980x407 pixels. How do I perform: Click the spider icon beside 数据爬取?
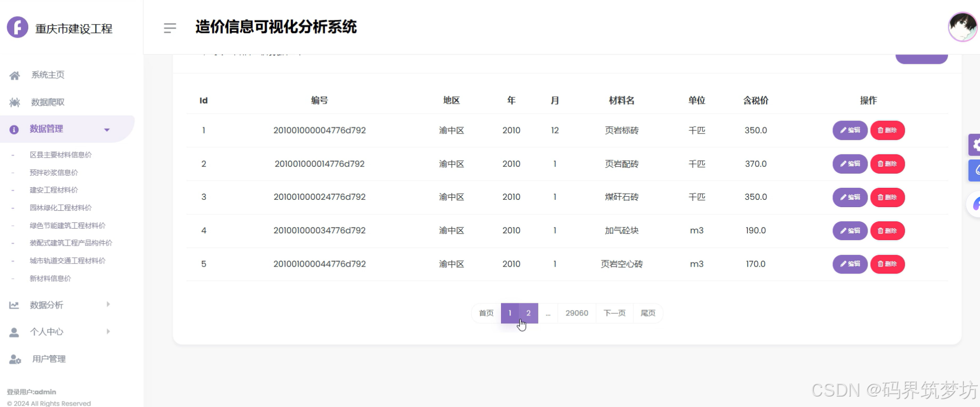tap(15, 102)
